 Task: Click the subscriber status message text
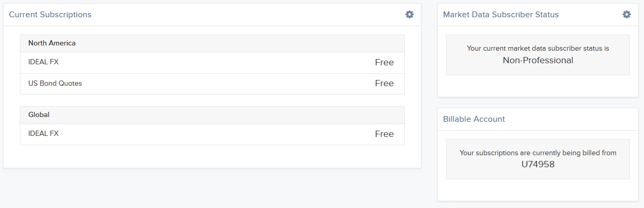[x=538, y=49]
